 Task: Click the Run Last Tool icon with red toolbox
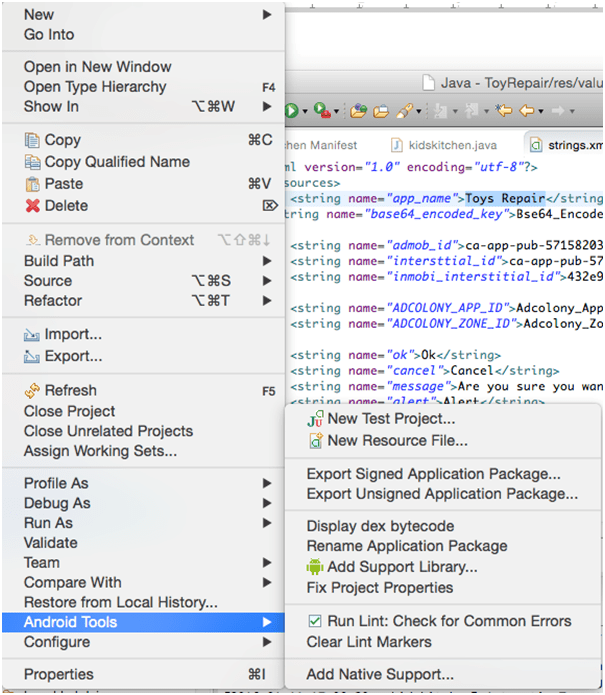pos(321,111)
